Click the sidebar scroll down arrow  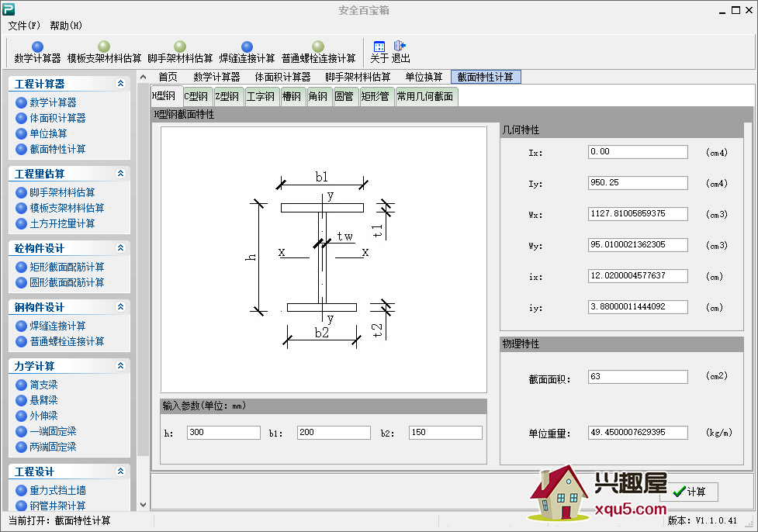click(143, 505)
